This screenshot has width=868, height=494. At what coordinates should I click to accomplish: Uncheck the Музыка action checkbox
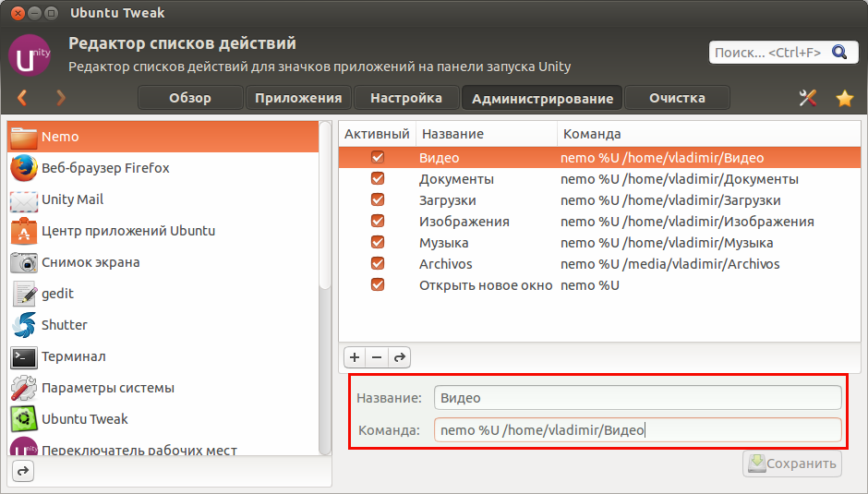coord(378,242)
